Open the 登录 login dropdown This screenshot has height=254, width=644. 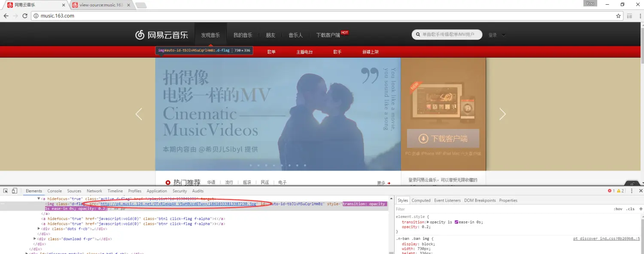pyautogui.click(x=497, y=35)
